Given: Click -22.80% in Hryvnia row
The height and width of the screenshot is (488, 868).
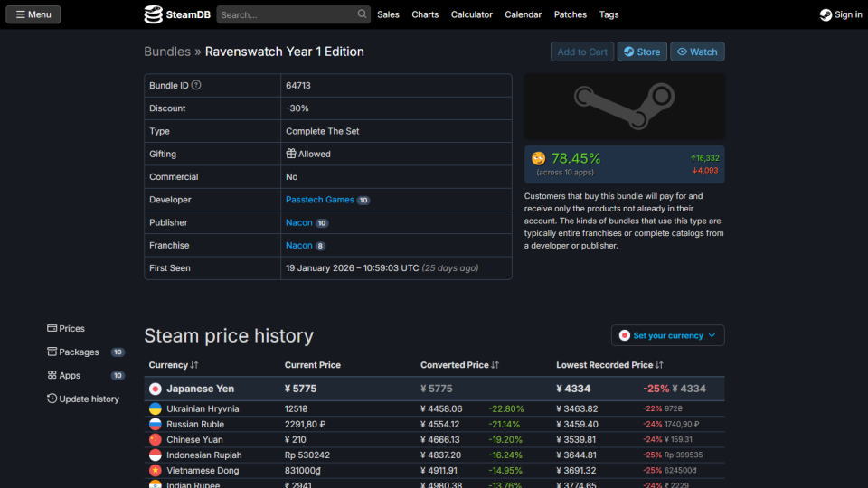Looking at the screenshot, I should click(x=506, y=408).
